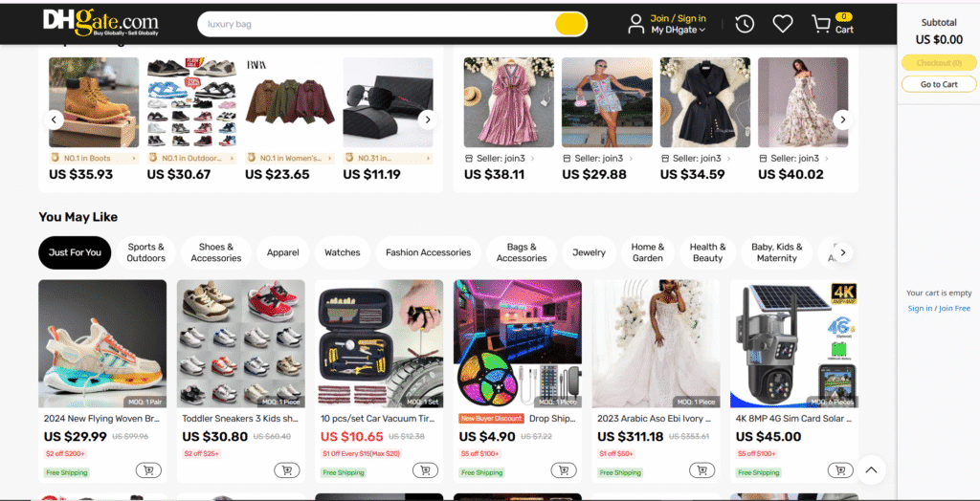Open the Timberland boots product thumbnail
The width and height of the screenshot is (980, 501).
click(94, 102)
